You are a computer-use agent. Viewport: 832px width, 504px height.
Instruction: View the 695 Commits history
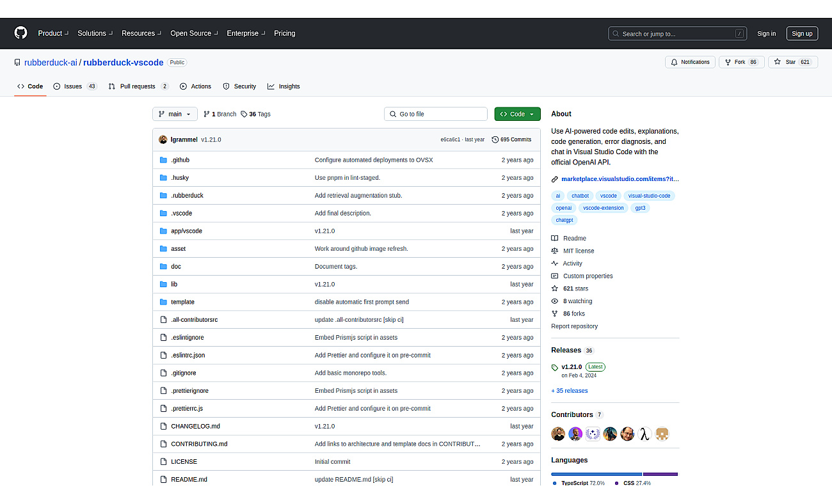(511, 139)
